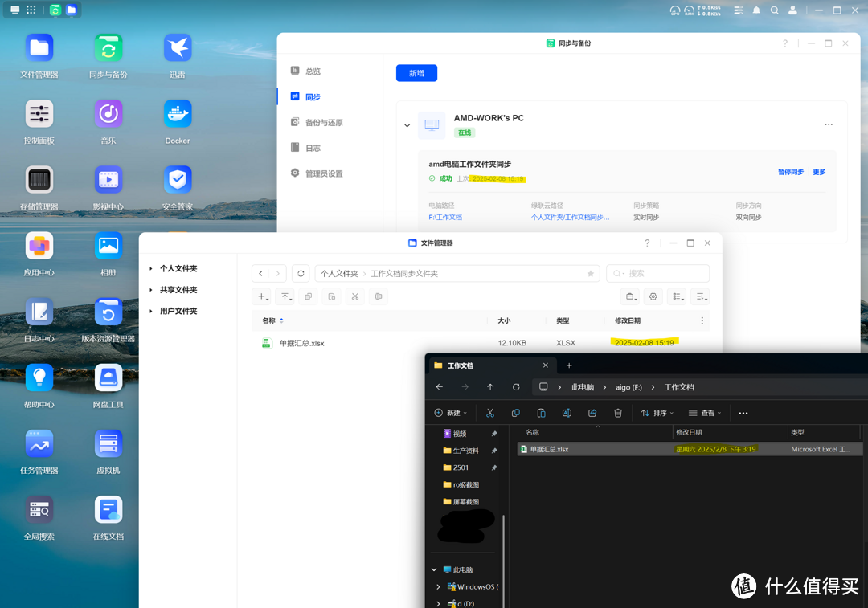Click the 新增 button
Viewport: 868px width, 608px height.
(x=416, y=73)
